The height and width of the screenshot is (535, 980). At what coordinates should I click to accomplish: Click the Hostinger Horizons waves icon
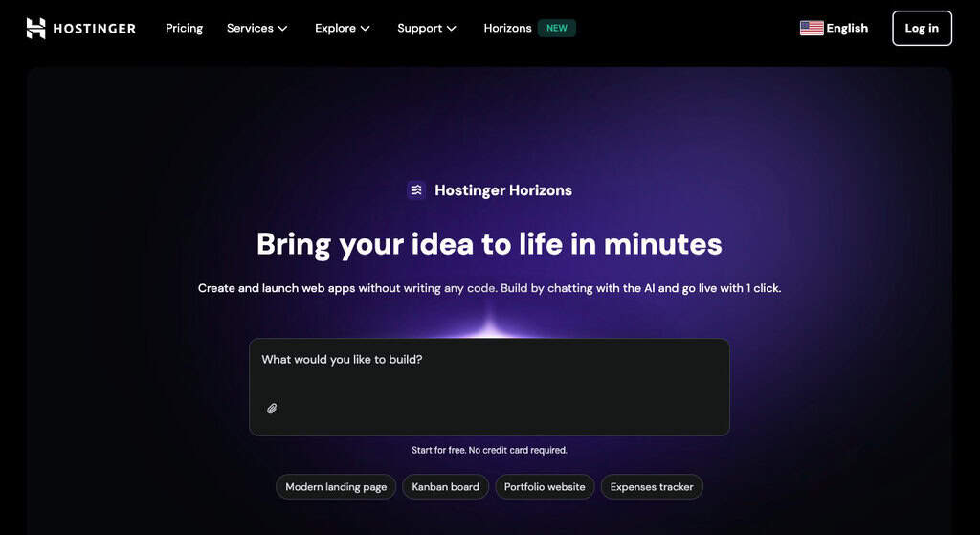416,190
